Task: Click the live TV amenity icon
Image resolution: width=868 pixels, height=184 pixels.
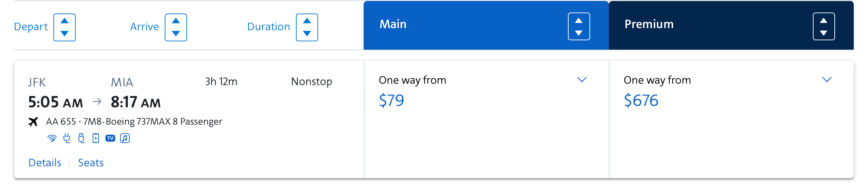Action: click(x=110, y=139)
